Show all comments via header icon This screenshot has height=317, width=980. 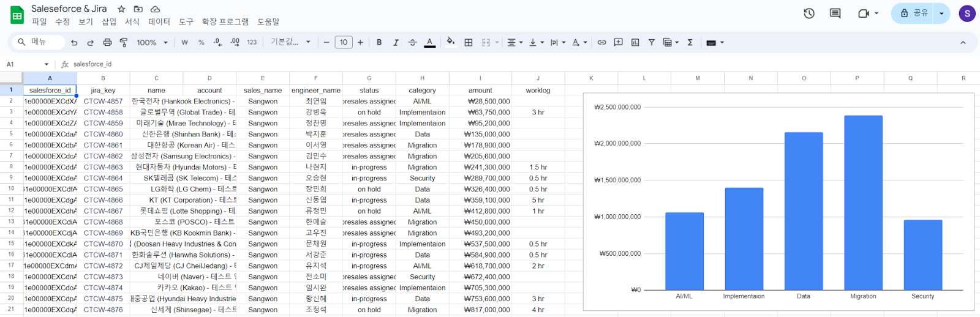[835, 13]
